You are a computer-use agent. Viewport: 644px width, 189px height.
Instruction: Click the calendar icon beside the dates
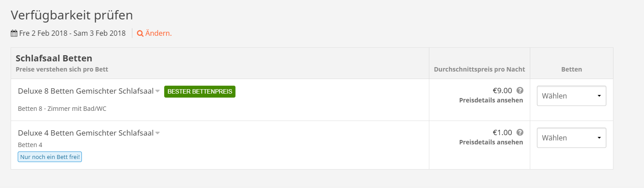pos(14,33)
